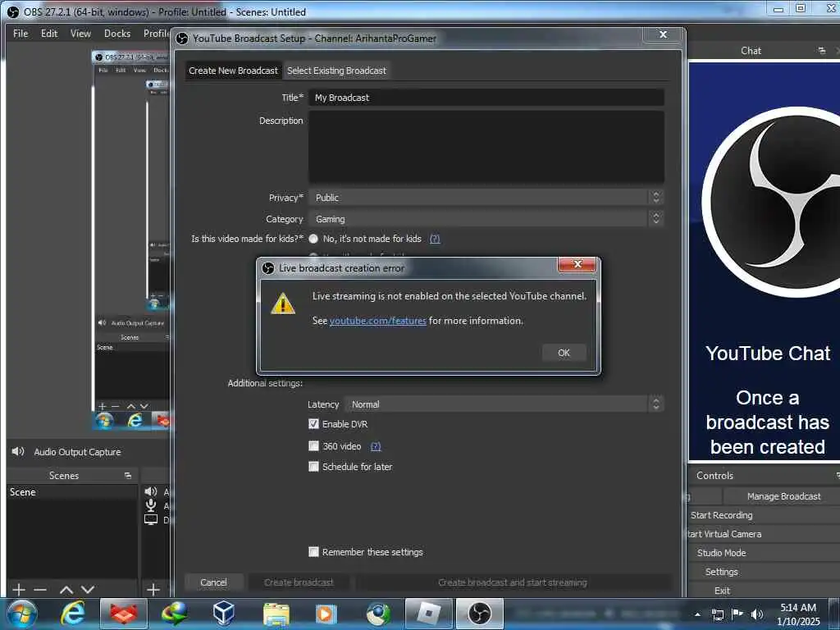This screenshot has height=630, width=840.
Task: Close the Live broadcast creation error dialog
Action: (x=577, y=264)
